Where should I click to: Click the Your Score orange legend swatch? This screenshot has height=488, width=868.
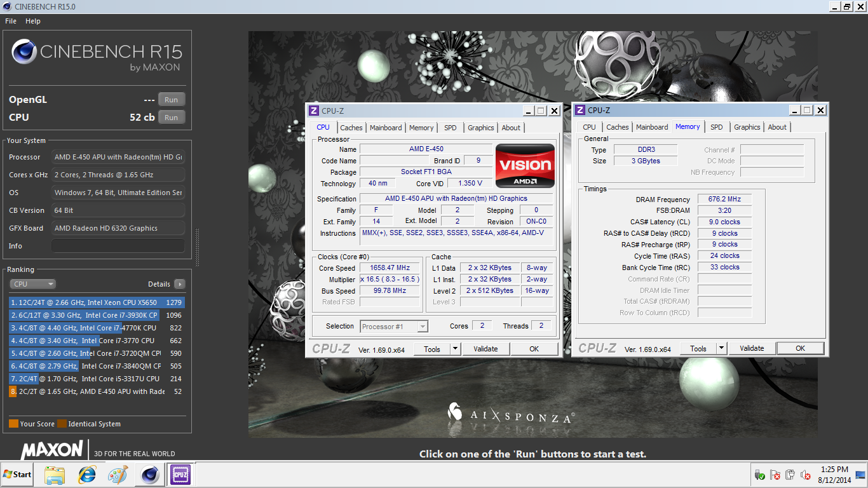coord(13,424)
